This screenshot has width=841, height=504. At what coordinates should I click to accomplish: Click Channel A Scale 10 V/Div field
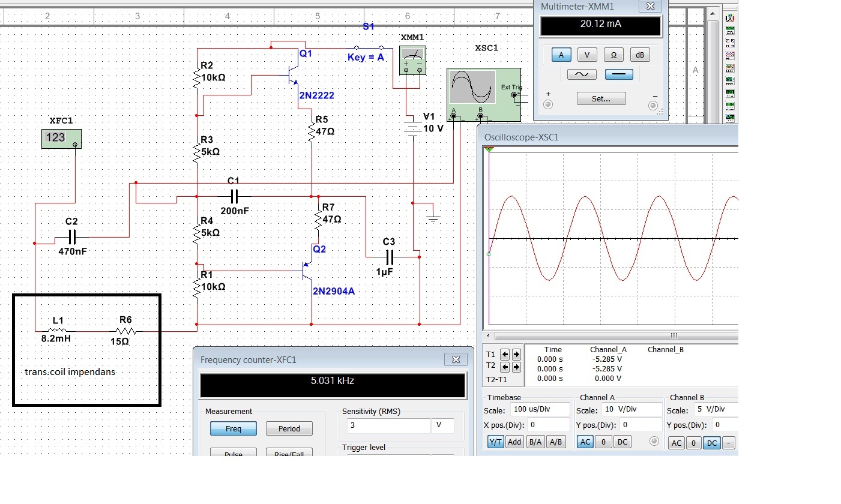[632, 410]
